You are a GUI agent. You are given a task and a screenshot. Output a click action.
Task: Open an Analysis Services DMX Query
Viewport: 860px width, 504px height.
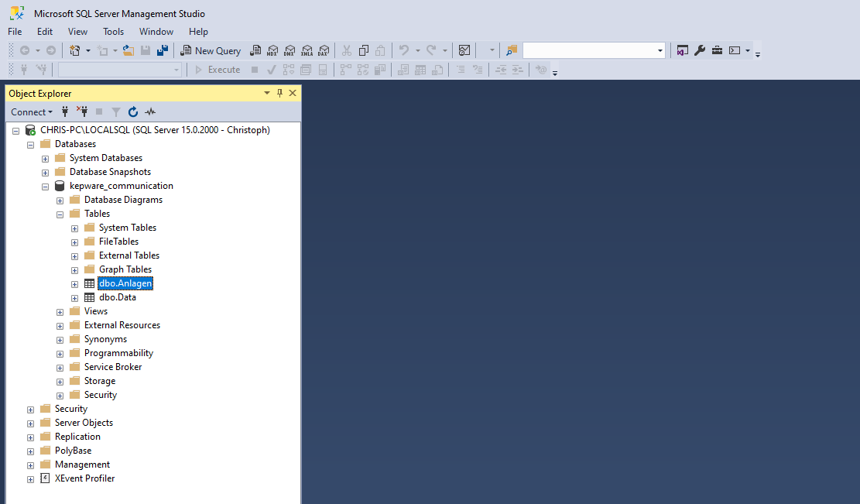(290, 50)
